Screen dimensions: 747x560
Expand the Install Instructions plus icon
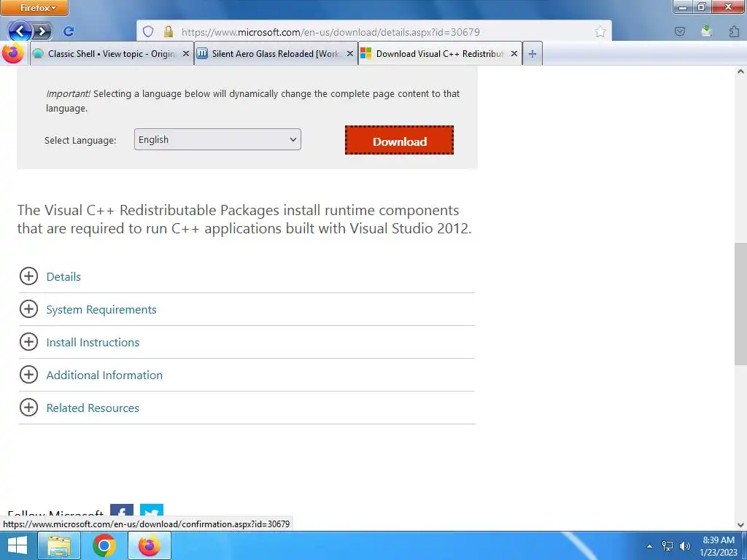(28, 342)
